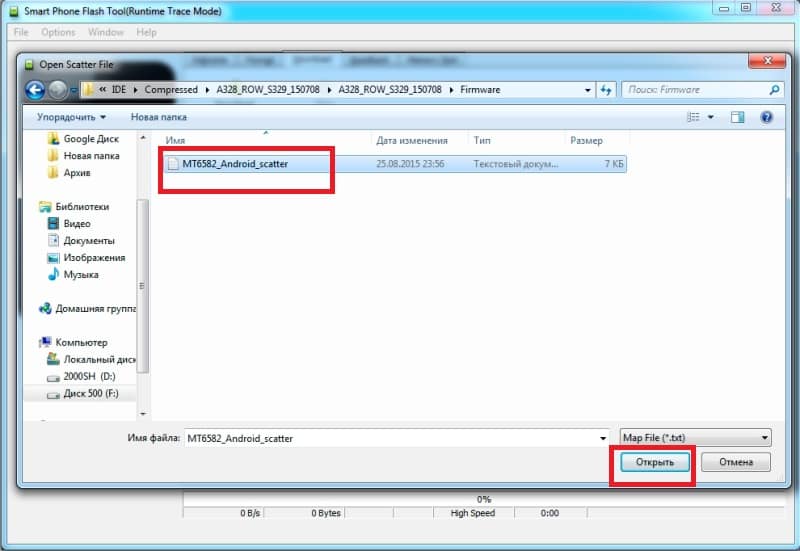Screen dimensions: 800x551
Task: Open the Map File (*.txt) type dropdown
Action: 695,438
